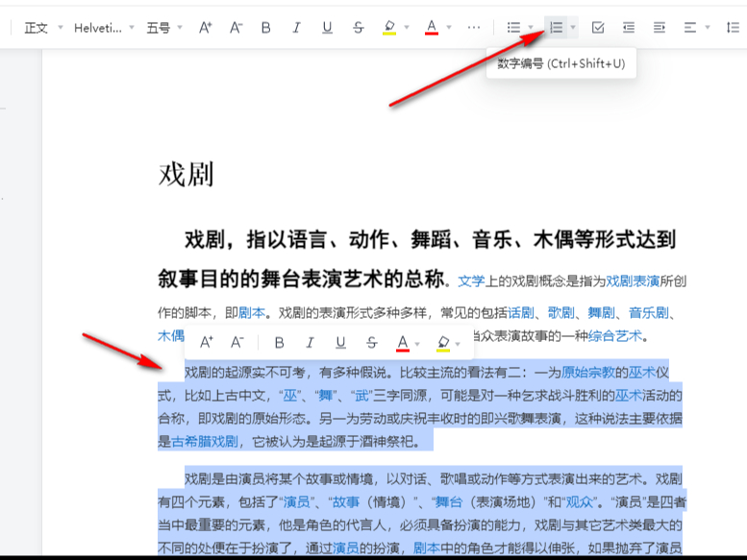This screenshot has width=747, height=560.
Task: Decrease paragraph indent
Action: (629, 28)
